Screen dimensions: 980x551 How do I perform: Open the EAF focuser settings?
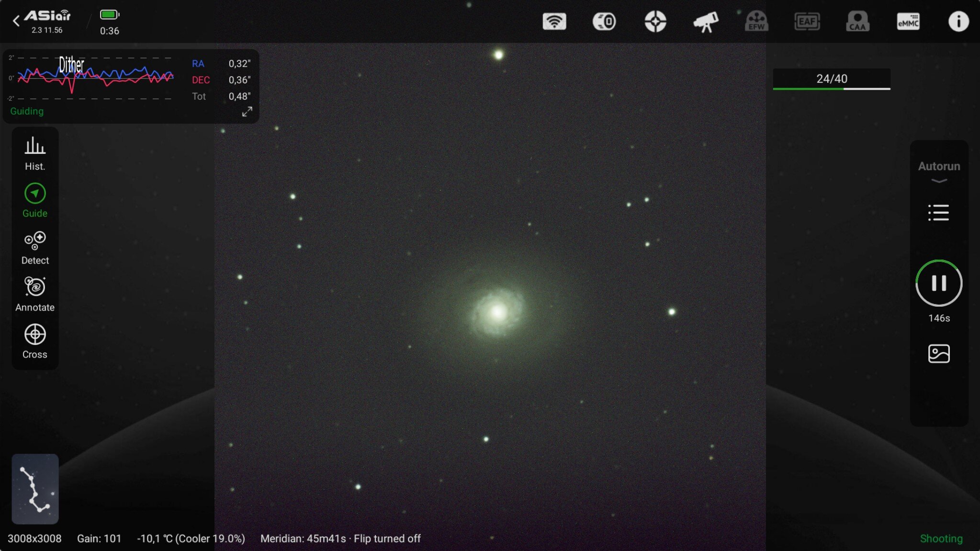pos(807,22)
